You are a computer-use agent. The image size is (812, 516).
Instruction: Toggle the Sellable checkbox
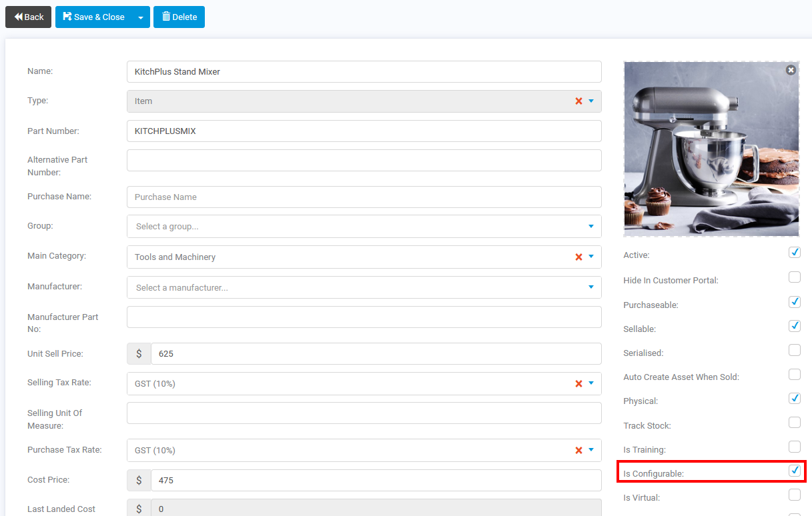[x=795, y=326]
